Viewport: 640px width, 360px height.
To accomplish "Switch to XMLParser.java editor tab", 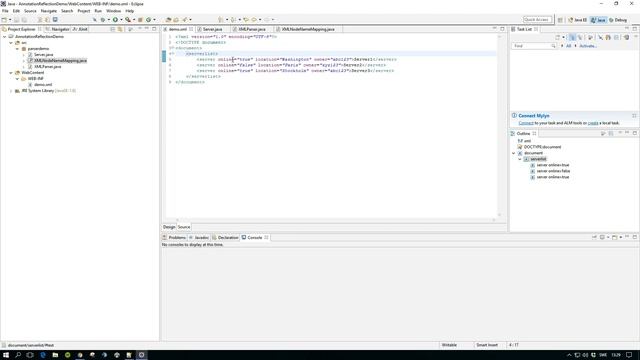I will [x=251, y=29].
